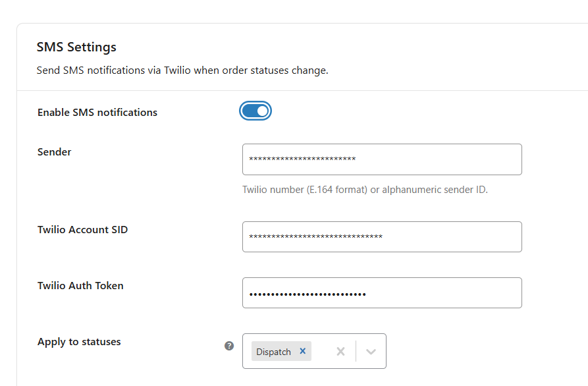Click the SMS Settings heading
Image resolution: width=588 pixels, height=386 pixels.
[76, 47]
